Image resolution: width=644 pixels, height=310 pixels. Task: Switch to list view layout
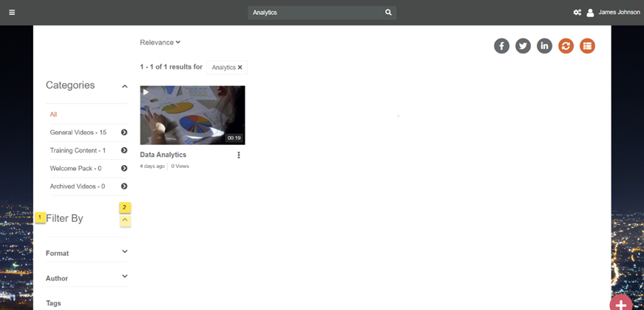click(x=587, y=46)
